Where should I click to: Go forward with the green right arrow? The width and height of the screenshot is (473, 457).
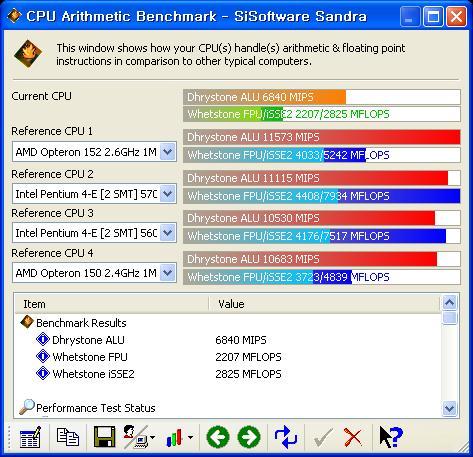click(249, 437)
